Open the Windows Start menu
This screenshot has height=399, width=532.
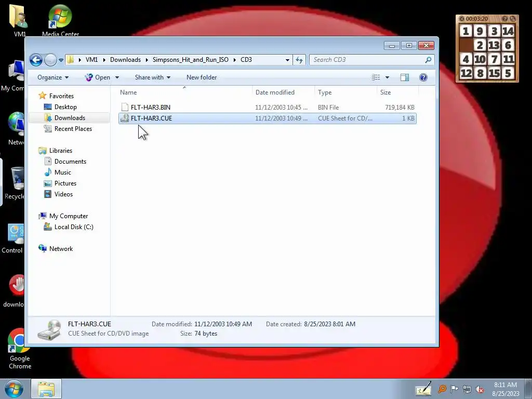click(x=14, y=389)
